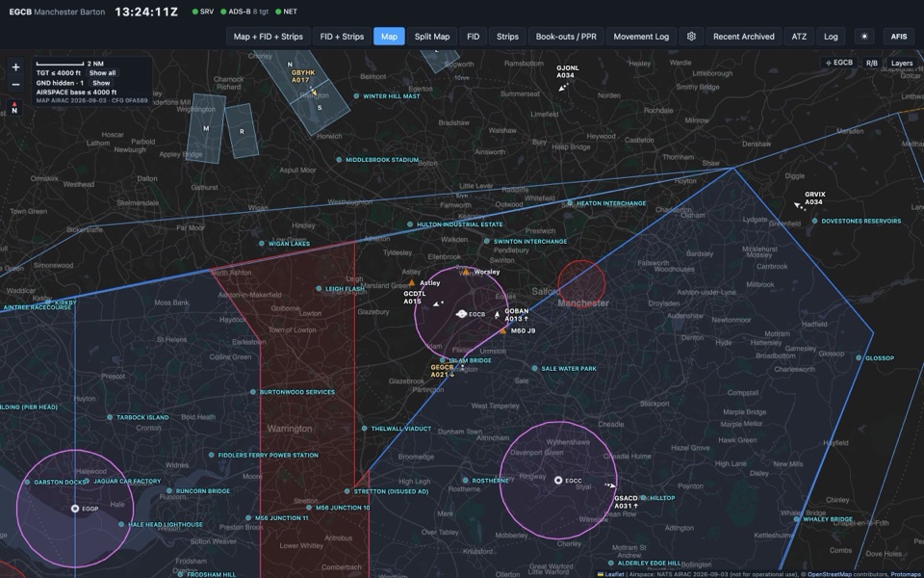Screen dimensions: 924x578
Task: Click airspace sector labeled M
Action: pos(206,128)
